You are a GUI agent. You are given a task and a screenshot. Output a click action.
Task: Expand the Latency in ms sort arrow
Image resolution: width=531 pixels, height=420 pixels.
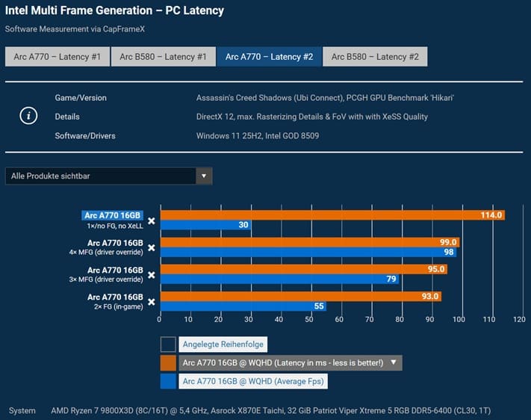click(x=394, y=363)
